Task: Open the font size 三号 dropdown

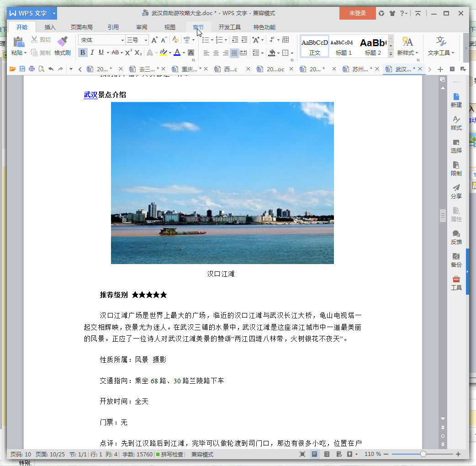Action: coord(146,40)
